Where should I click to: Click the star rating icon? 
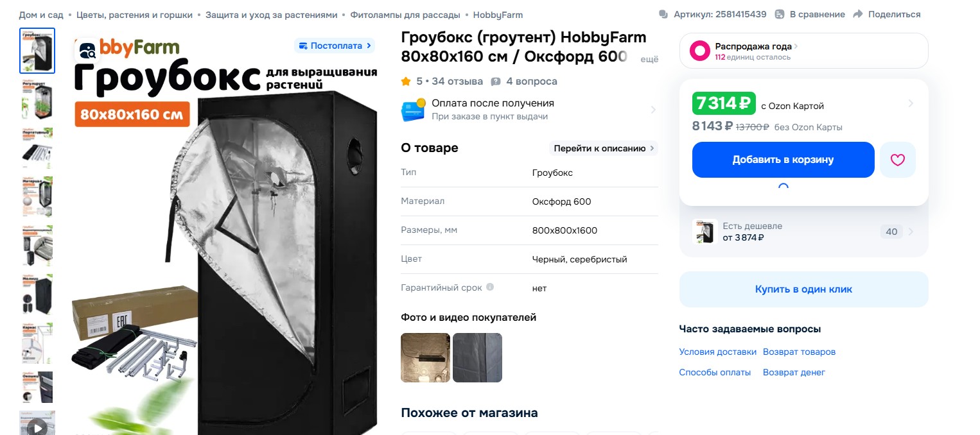[406, 81]
